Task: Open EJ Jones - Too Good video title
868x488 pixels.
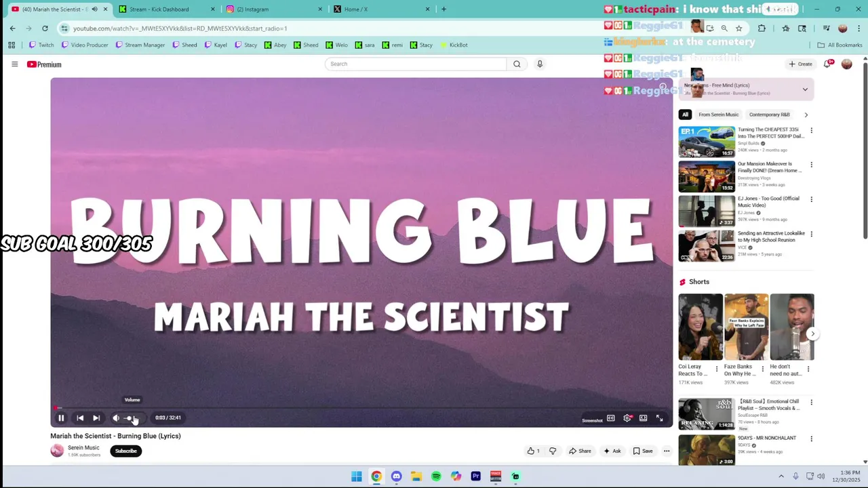Action: point(768,201)
